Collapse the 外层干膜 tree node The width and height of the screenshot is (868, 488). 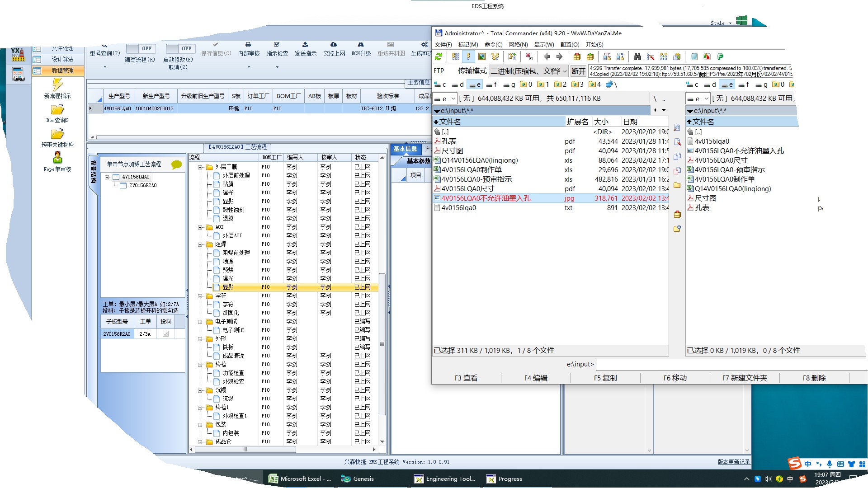[200, 167]
